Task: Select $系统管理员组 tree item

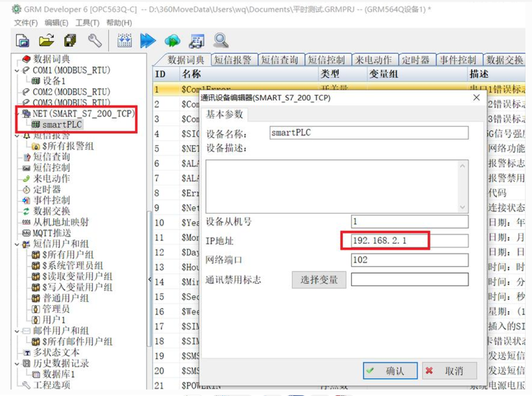Action: point(72,265)
